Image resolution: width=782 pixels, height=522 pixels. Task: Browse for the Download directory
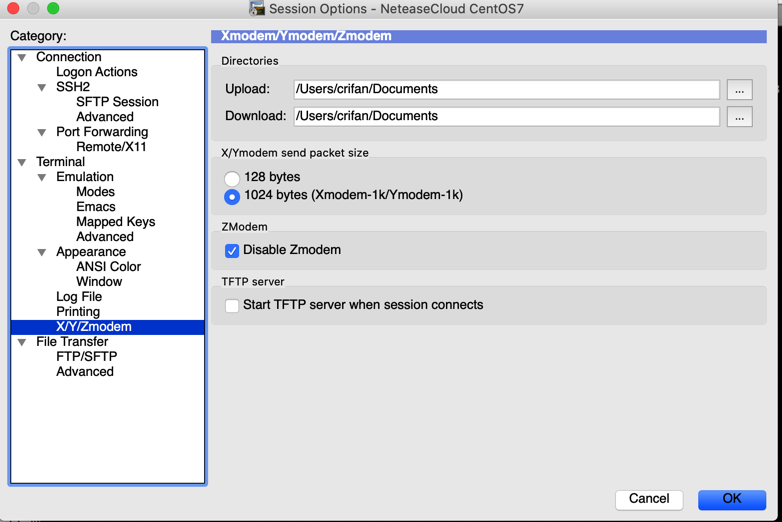pos(739,117)
